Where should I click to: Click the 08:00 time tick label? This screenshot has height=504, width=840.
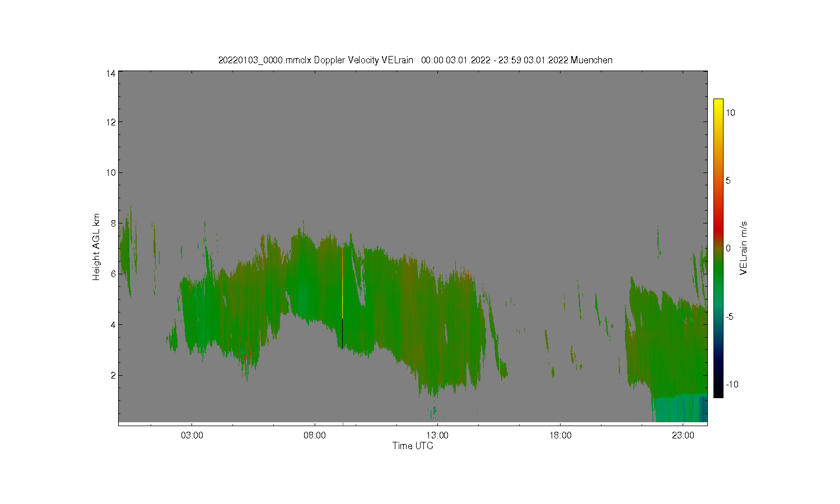pyautogui.click(x=315, y=435)
